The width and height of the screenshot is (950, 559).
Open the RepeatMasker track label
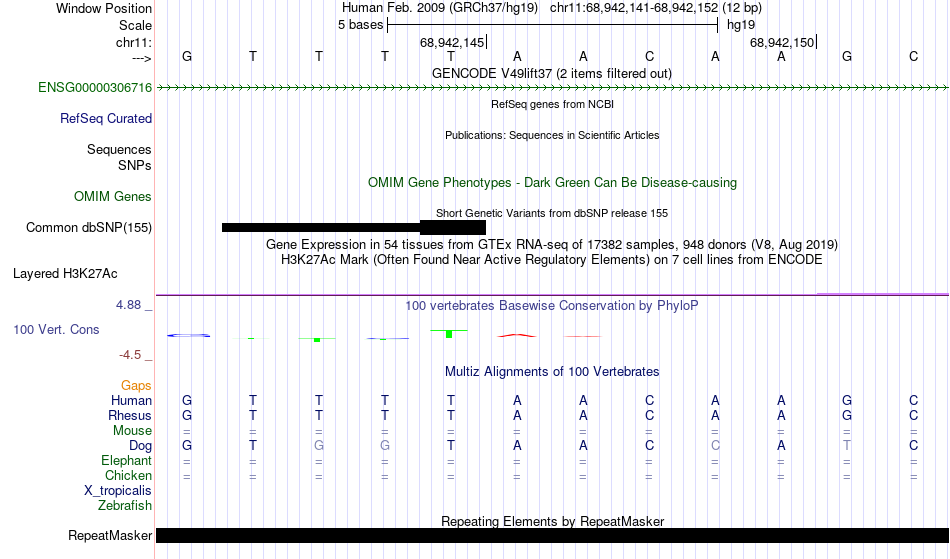pyautogui.click(x=110, y=536)
